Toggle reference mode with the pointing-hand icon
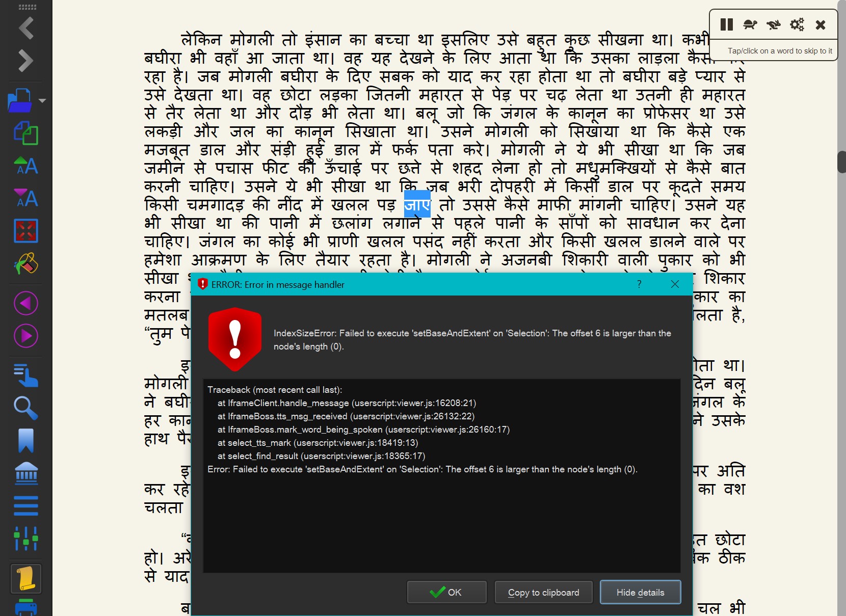846x616 pixels. [x=26, y=376]
